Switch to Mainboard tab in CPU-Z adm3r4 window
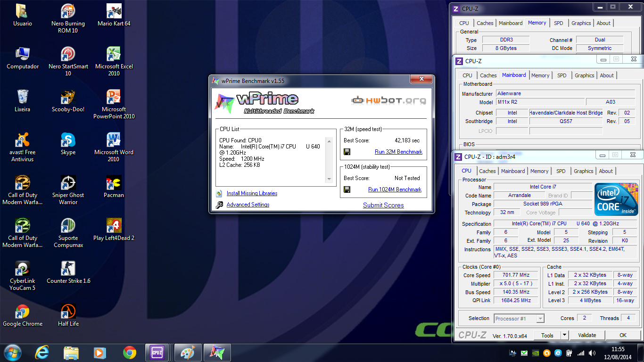The height and width of the screenshot is (362, 644). coord(513,171)
